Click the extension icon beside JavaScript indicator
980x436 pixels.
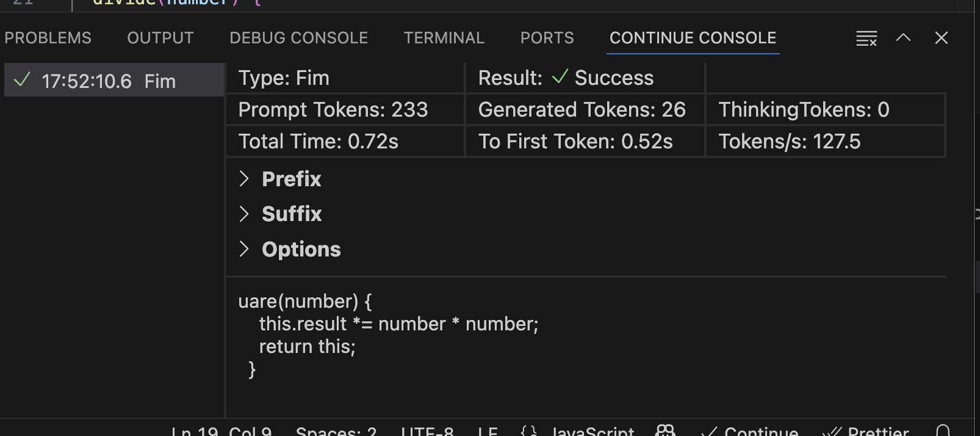tap(665, 431)
